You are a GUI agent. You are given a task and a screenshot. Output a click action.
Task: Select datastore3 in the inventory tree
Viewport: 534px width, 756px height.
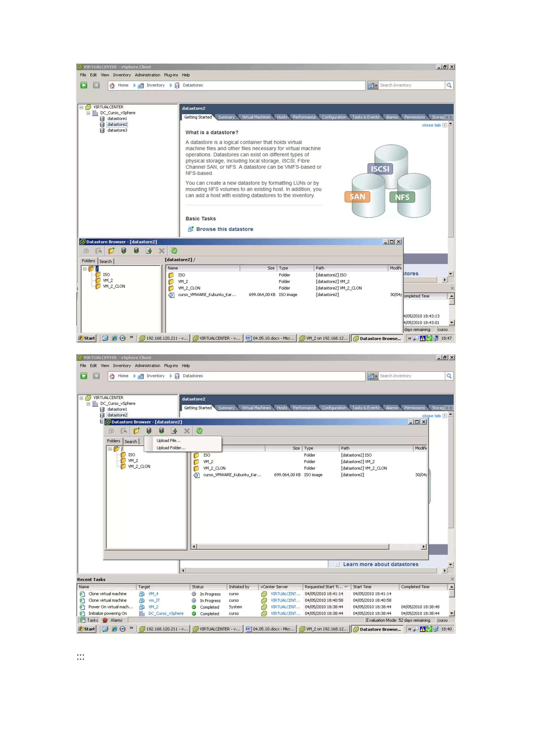click(x=117, y=130)
